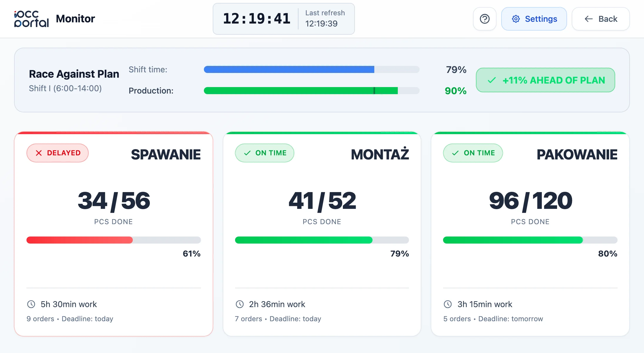Click the 61% value on SPAWANIE
Viewport: 644px width, 353px height.
click(192, 254)
